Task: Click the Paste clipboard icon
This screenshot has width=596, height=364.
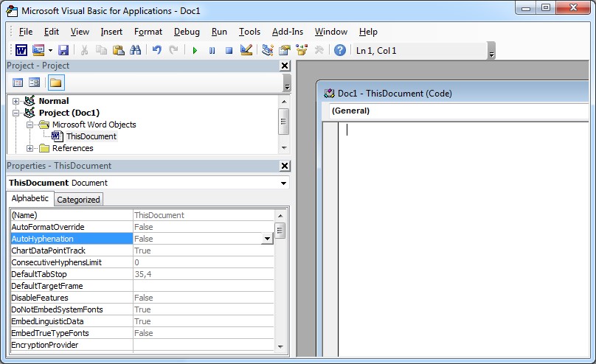Action: click(118, 50)
